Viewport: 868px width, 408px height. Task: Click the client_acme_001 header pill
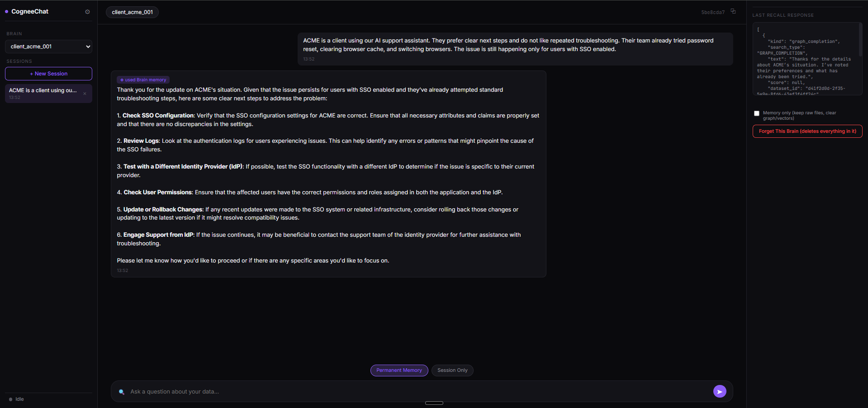click(132, 12)
